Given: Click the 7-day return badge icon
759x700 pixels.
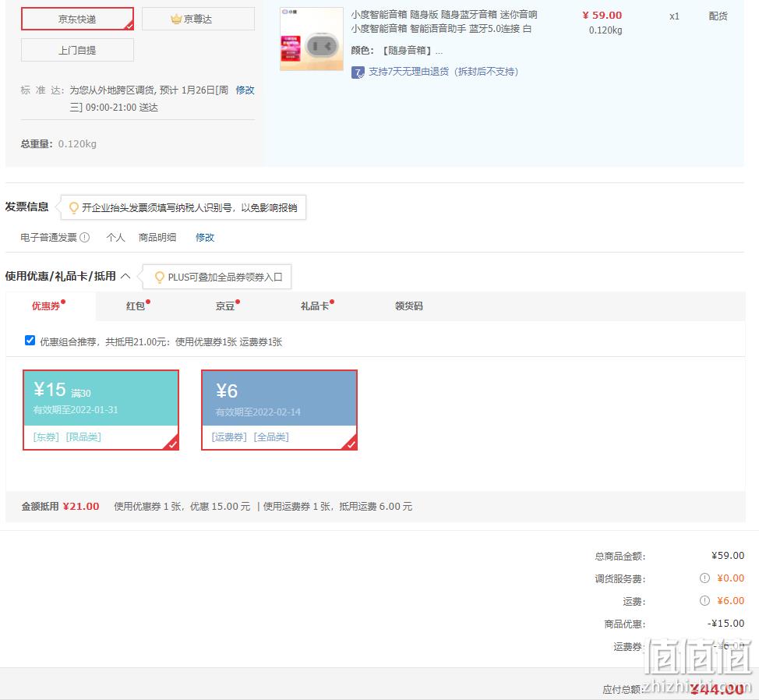Looking at the screenshot, I should (x=358, y=72).
